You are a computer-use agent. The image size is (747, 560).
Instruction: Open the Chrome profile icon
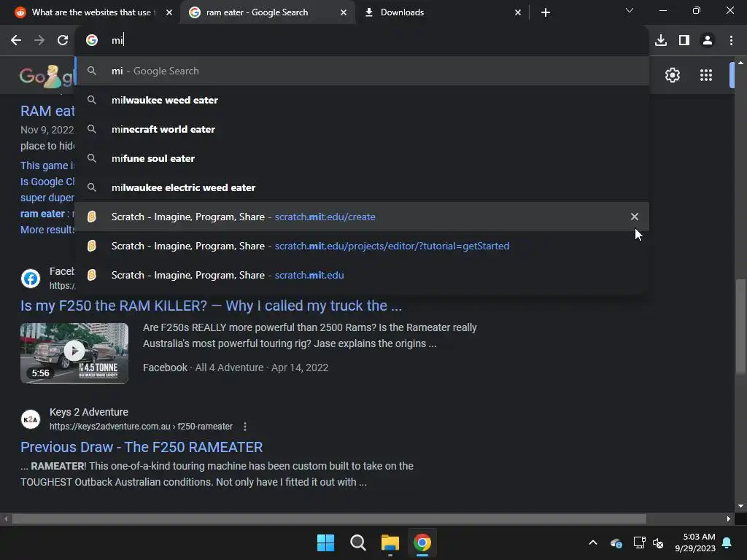click(708, 41)
